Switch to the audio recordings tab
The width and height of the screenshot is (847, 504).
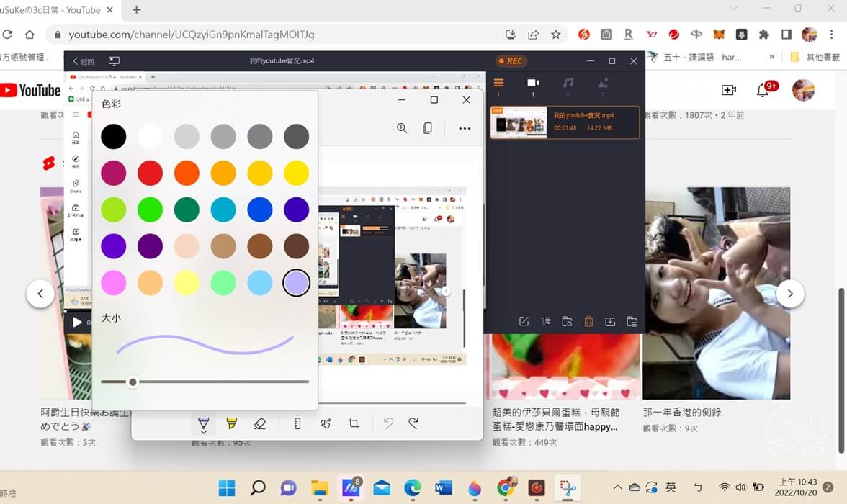(x=568, y=84)
